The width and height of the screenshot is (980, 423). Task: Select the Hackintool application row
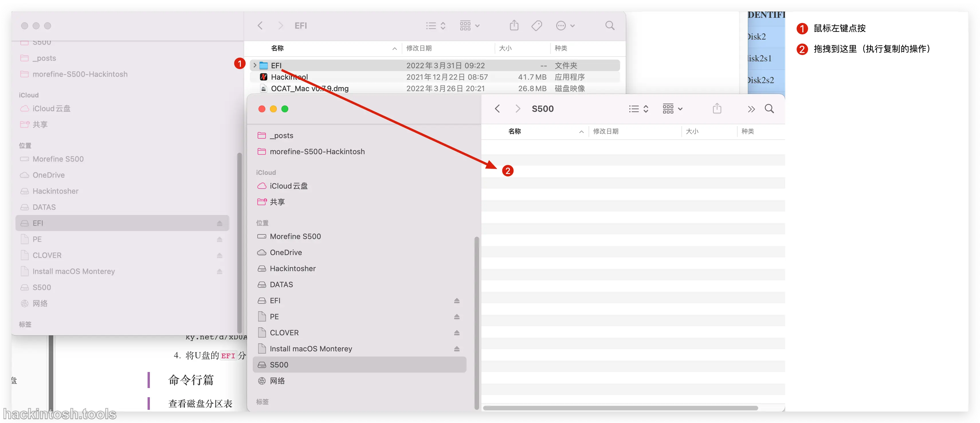(435, 77)
